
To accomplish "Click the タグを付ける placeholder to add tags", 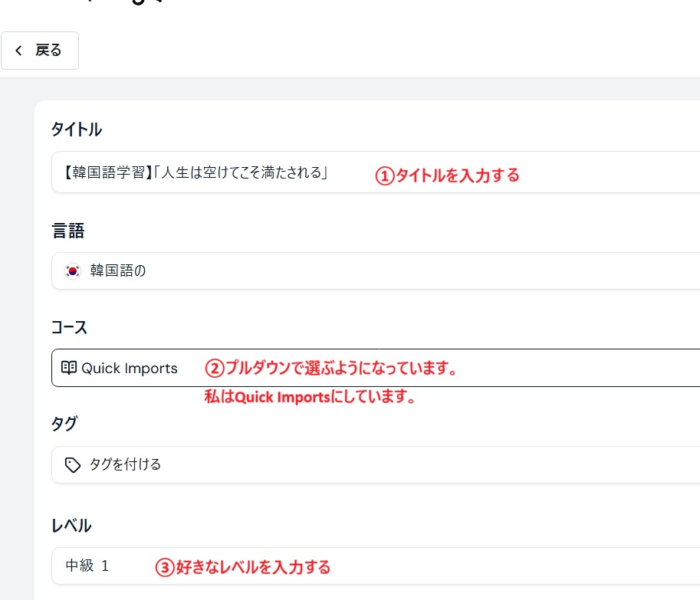I will (125, 464).
